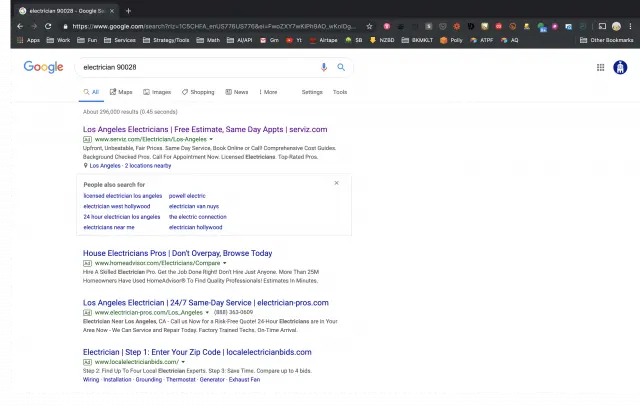The image size is (640, 406).
Task: Click the Google logo
Action: [x=43, y=67]
